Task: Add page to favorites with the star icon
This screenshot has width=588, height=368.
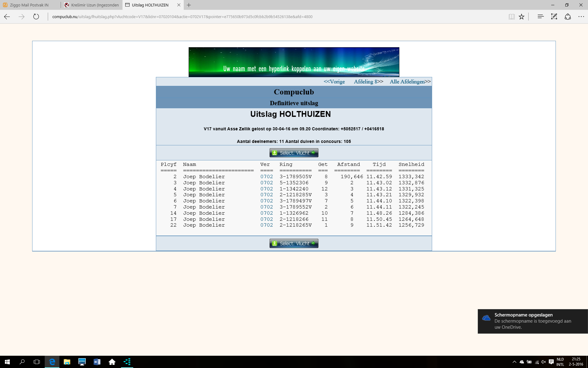Action: coord(522,17)
